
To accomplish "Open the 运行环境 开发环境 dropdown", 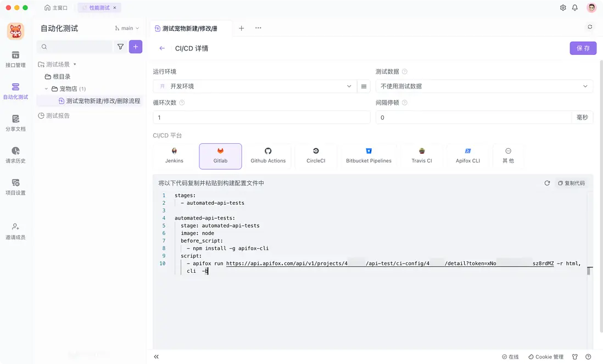I will pos(255,87).
